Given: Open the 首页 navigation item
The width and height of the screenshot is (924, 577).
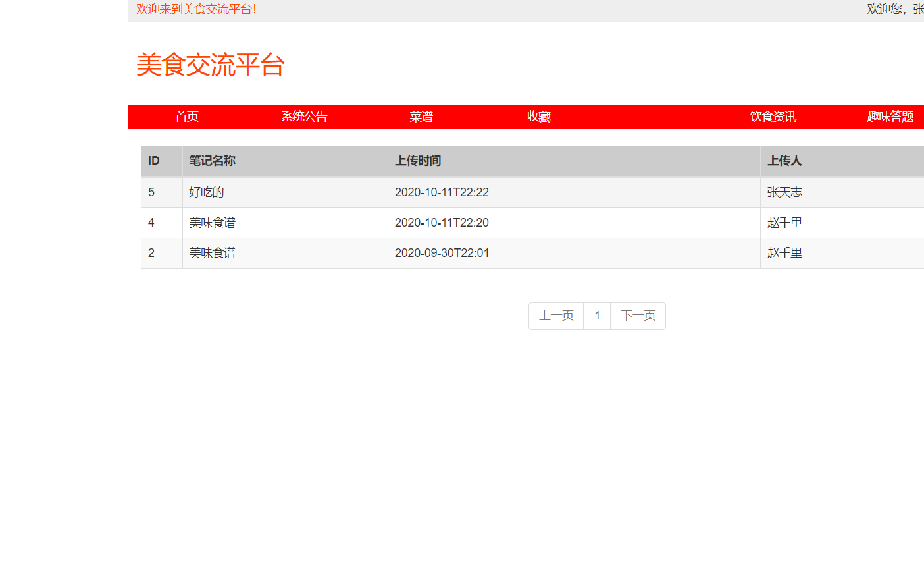Looking at the screenshot, I should [x=187, y=117].
